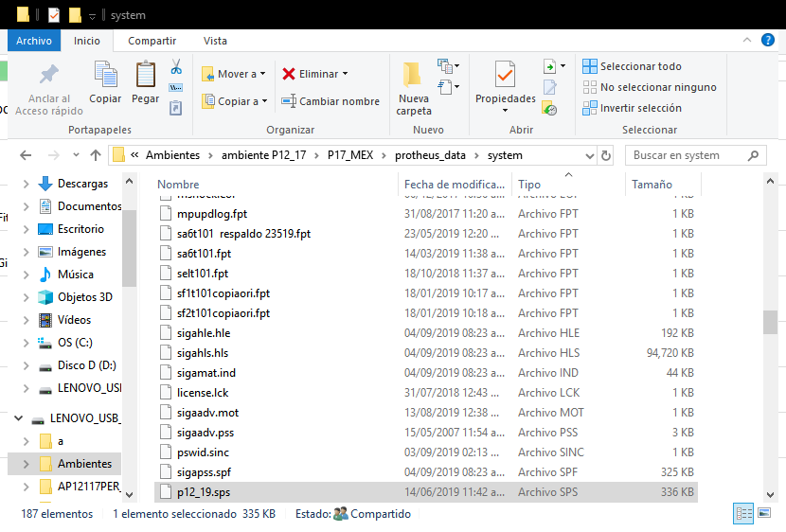Open the address bar history dropdown
This screenshot has width=786, height=532.
coord(589,156)
